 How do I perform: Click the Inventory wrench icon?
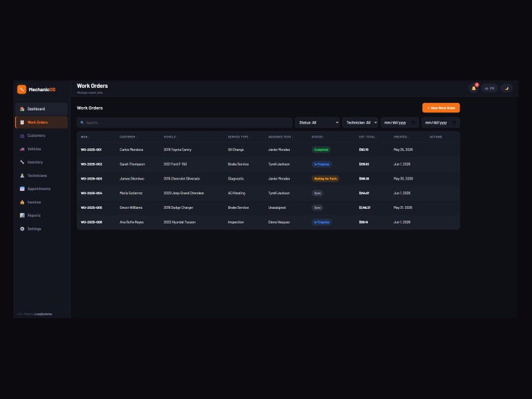coord(22,162)
